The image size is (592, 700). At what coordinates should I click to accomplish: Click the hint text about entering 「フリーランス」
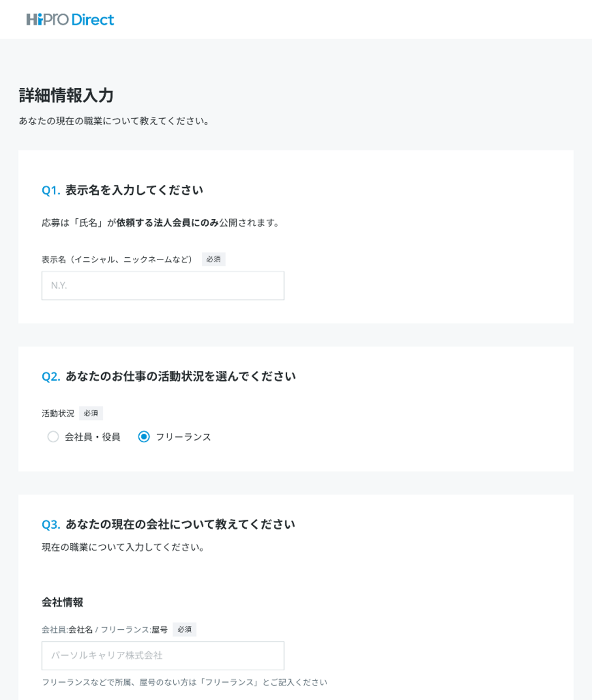tap(184, 682)
